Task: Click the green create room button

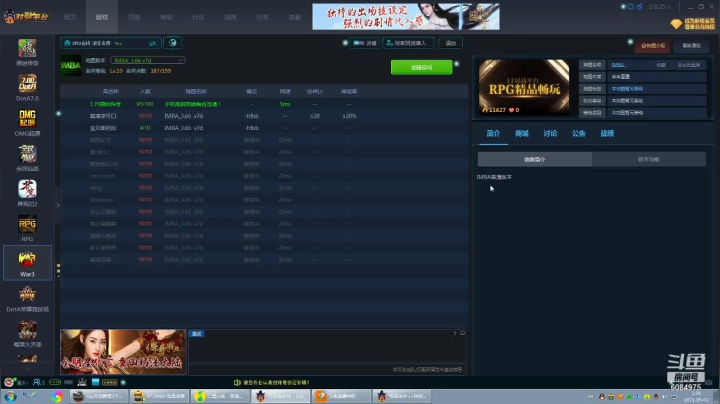Action: 422,67
